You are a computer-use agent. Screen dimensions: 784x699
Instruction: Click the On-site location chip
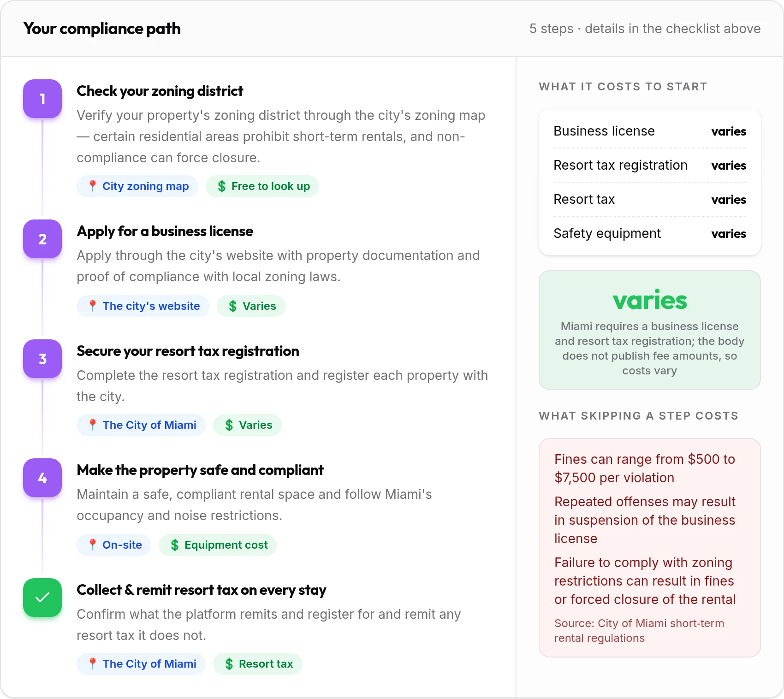(114, 545)
